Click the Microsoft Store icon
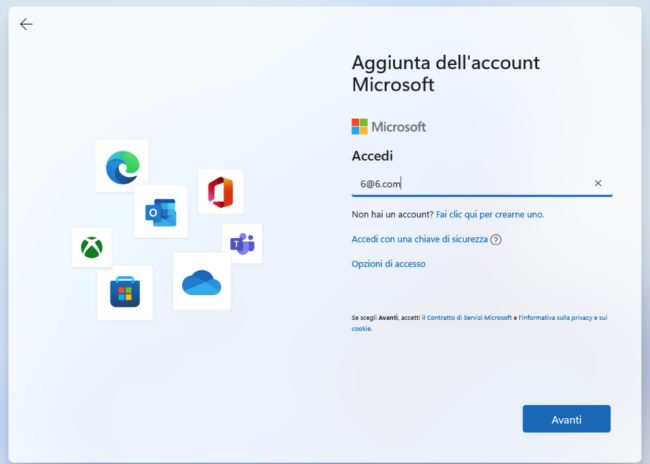The width and height of the screenshot is (650, 464). (125, 292)
